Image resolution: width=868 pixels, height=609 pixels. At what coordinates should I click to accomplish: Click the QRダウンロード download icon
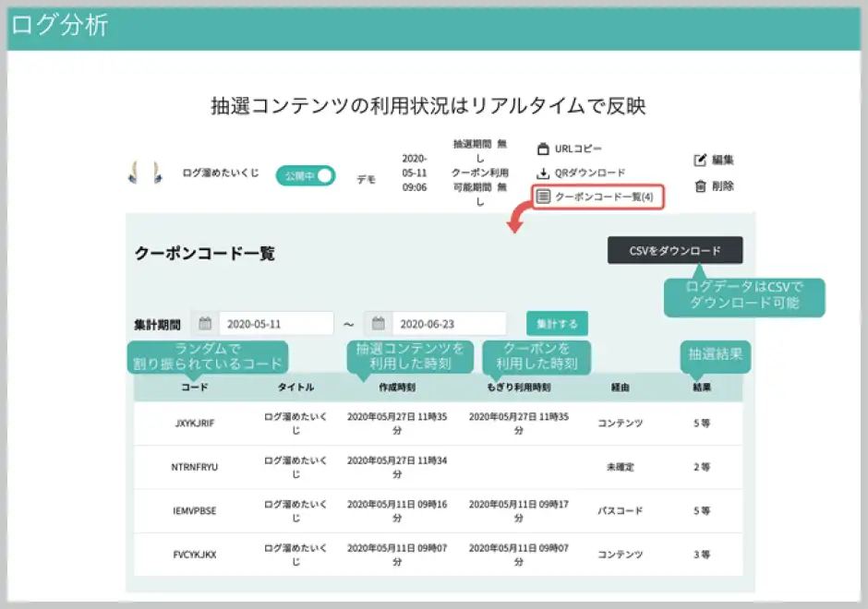[x=543, y=173]
